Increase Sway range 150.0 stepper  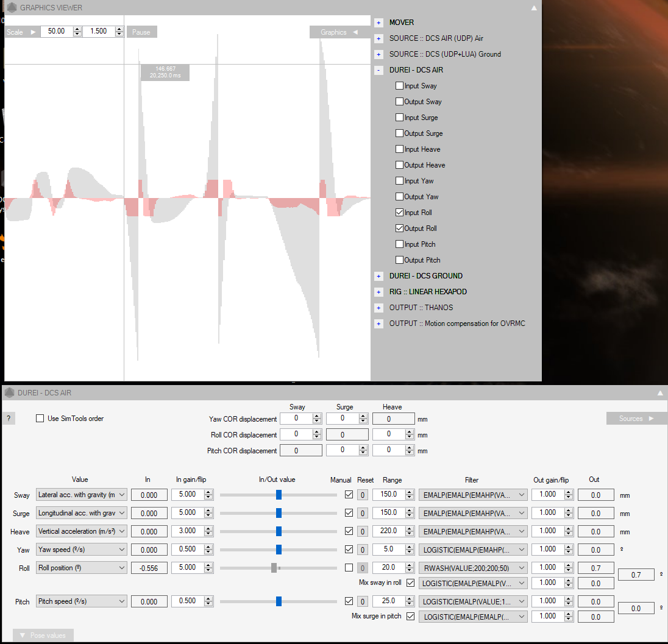410,492
